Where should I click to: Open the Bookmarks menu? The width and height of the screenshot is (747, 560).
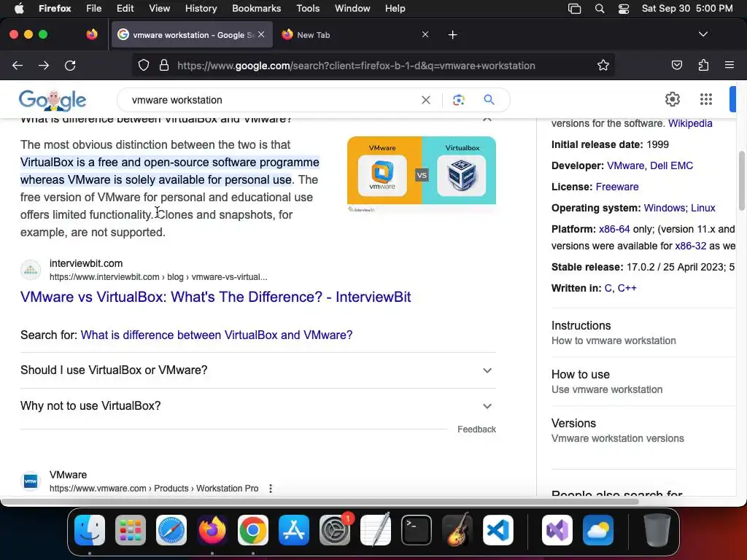pos(256,9)
